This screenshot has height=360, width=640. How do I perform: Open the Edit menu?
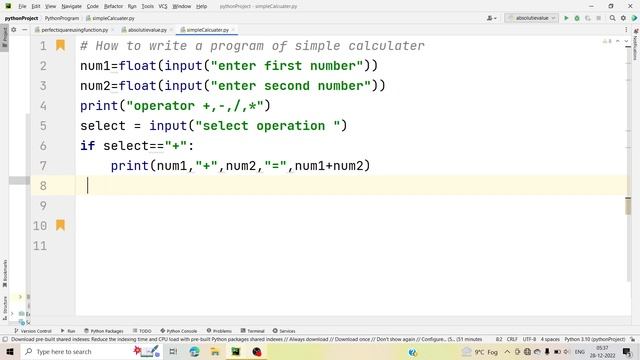[x=36, y=6]
